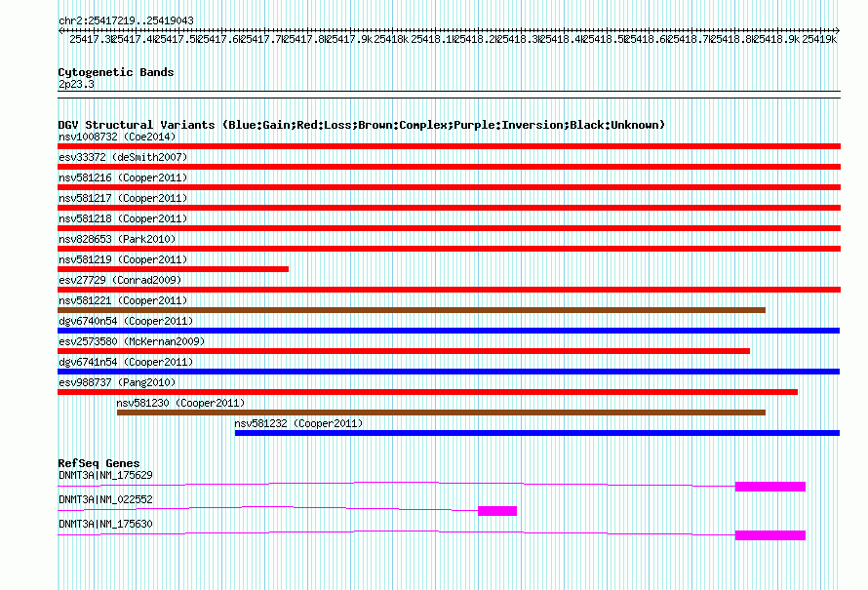Click red bar under nsv581217
The width and height of the screenshot is (868, 590).
pos(449,208)
